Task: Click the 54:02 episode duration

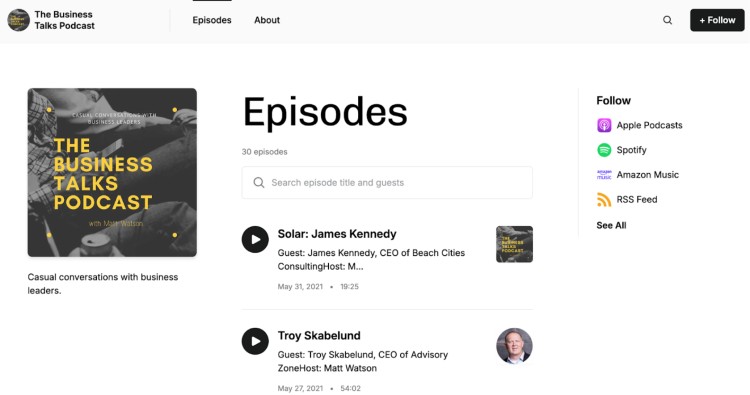Action: (x=351, y=388)
